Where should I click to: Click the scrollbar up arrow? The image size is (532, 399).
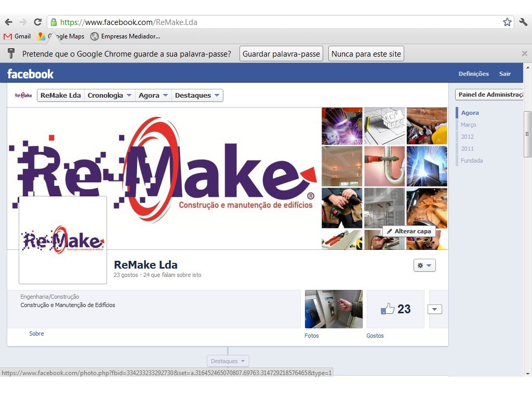(x=528, y=68)
